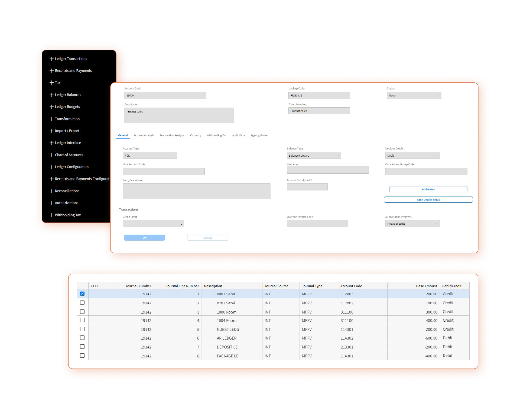Click the Addresses button

tap(428, 189)
